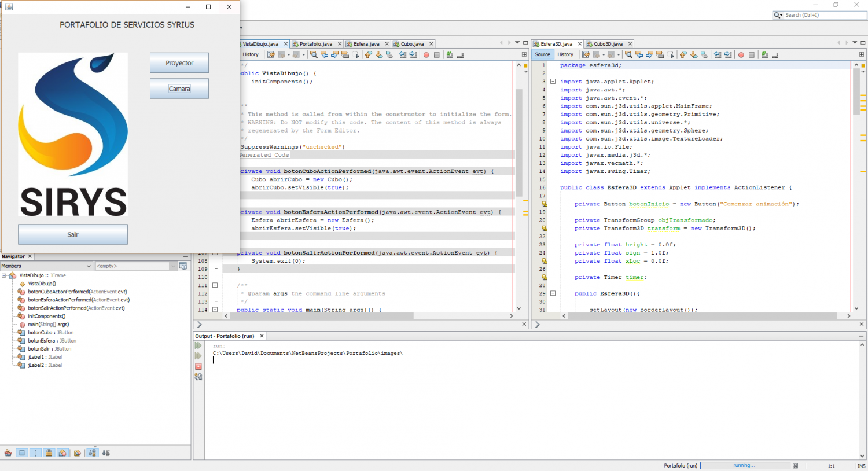The image size is (868, 471).
Task: Open Output settings wrench icon
Action: coord(198,377)
